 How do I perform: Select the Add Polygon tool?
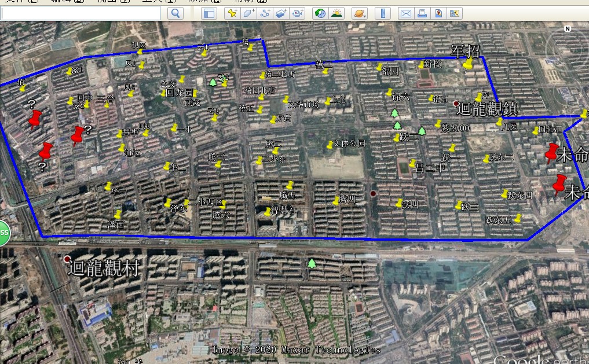click(x=248, y=13)
